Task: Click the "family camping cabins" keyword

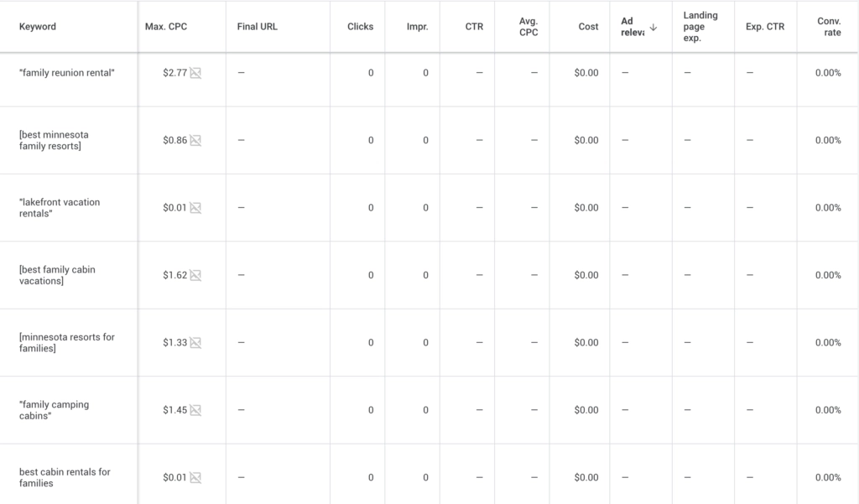Action: [x=54, y=410]
